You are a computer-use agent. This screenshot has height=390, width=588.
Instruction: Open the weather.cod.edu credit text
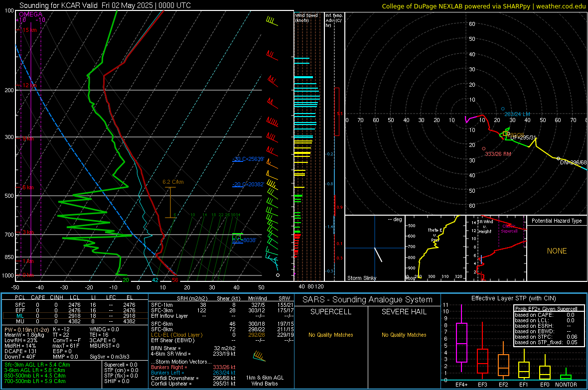pyautogui.click(x=561, y=6)
